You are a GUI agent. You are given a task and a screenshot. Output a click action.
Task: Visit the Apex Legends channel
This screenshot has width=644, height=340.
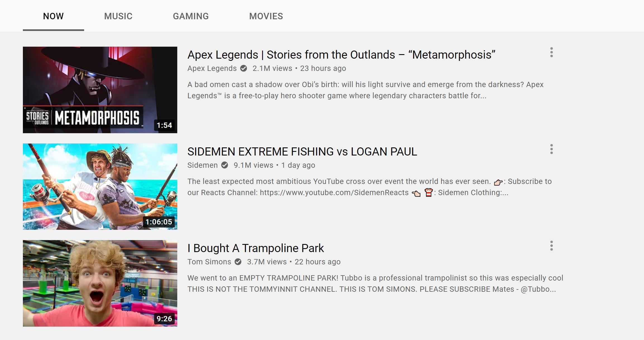[x=212, y=68]
